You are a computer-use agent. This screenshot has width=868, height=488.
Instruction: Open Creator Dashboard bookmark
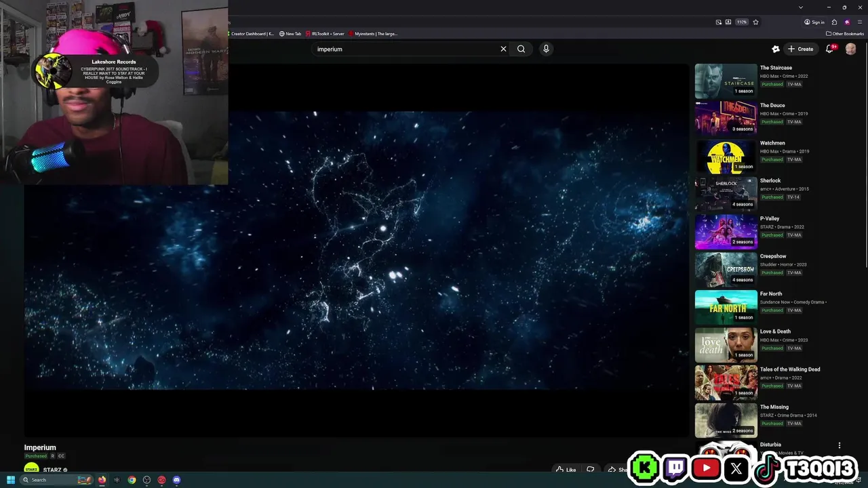pos(252,33)
